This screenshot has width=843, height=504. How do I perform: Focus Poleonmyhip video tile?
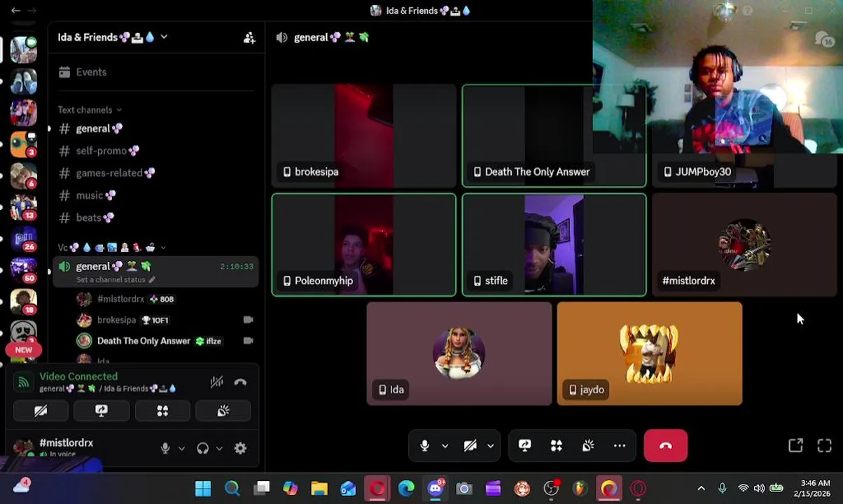tap(364, 245)
